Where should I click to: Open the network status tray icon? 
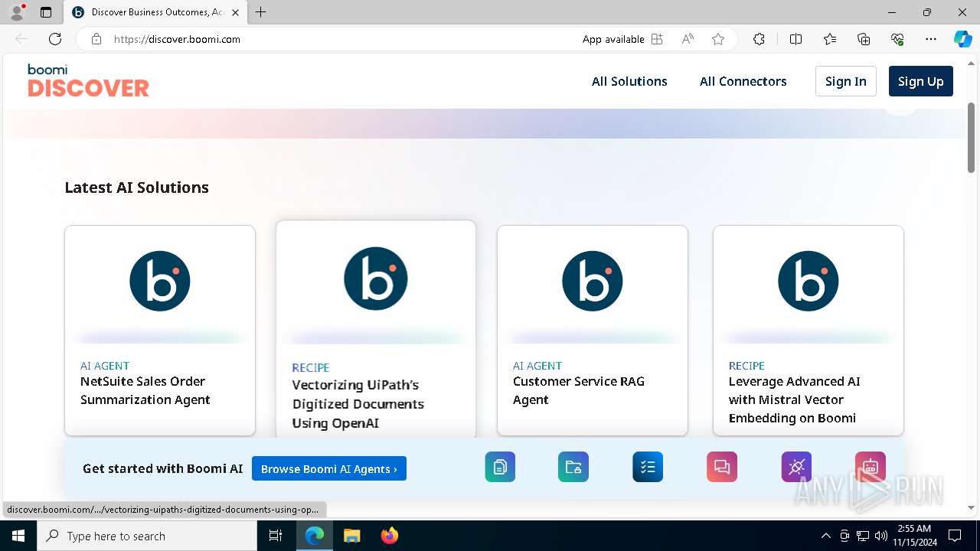[863, 536]
